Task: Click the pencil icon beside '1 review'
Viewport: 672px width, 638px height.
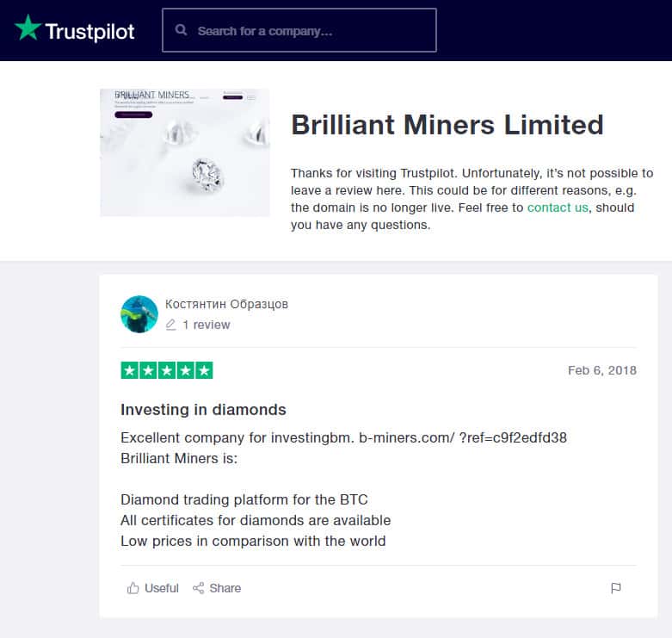Action: coord(170,325)
